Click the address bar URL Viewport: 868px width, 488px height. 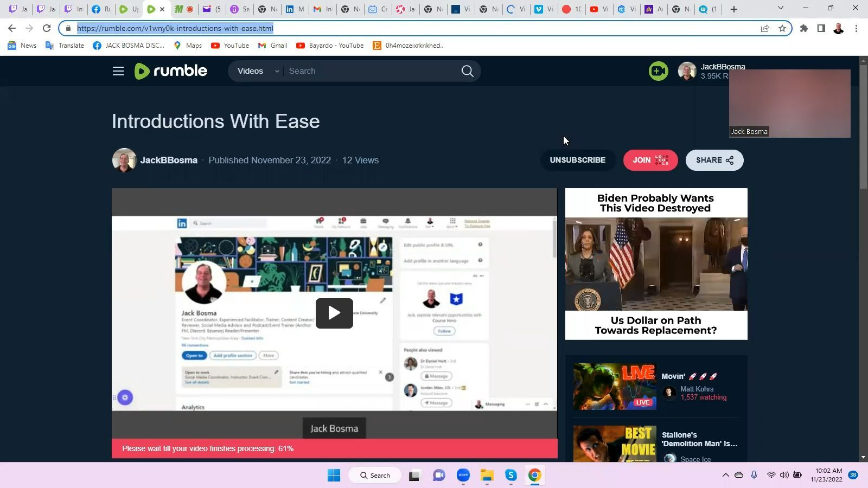175,28
